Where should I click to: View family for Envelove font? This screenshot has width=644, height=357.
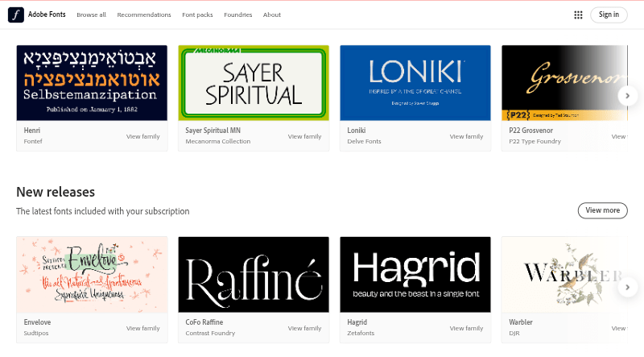tap(143, 328)
